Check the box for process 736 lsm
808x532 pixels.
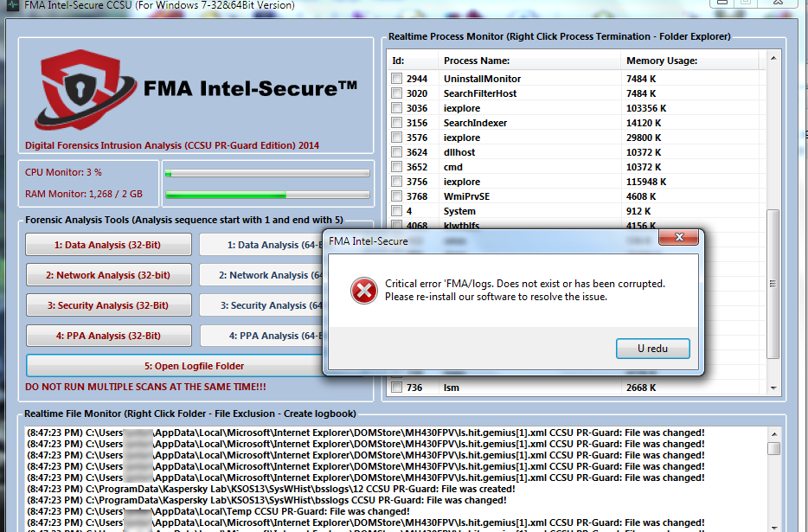pos(396,388)
